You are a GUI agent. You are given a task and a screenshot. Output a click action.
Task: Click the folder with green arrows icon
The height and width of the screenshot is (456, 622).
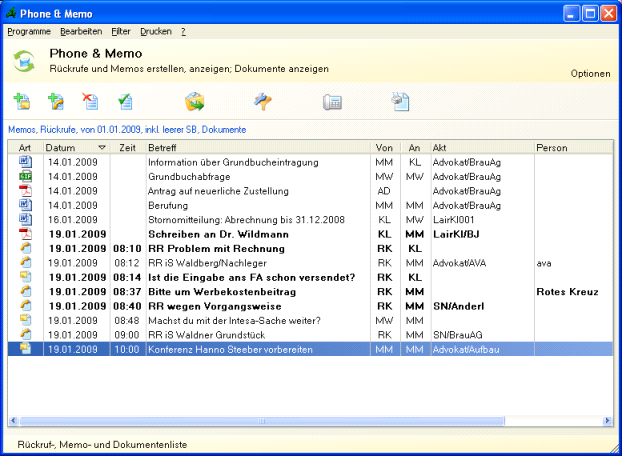[x=195, y=101]
